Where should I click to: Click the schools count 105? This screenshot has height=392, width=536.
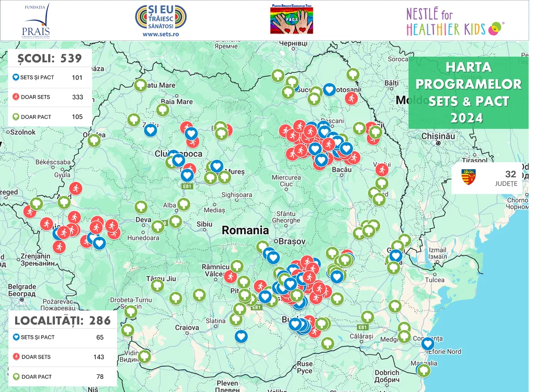tap(77, 117)
